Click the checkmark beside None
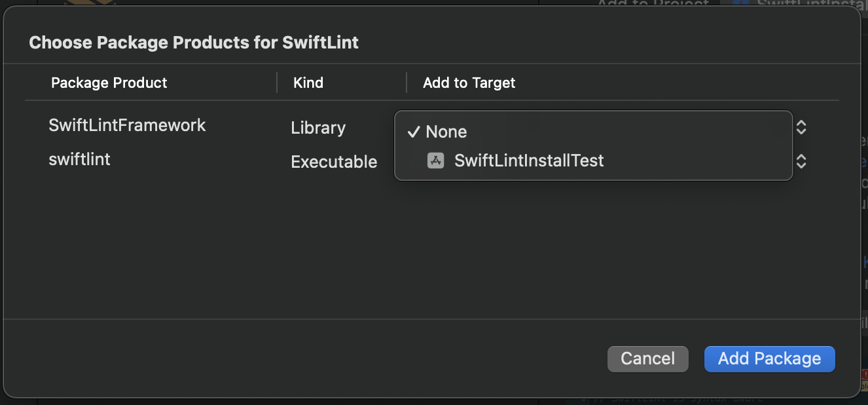Viewport: 868px width, 405px height. (413, 132)
